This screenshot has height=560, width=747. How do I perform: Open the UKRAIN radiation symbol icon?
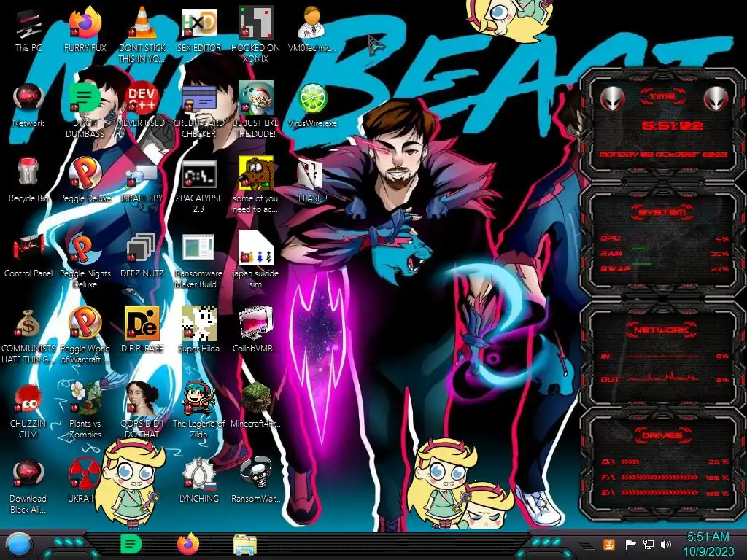84,474
